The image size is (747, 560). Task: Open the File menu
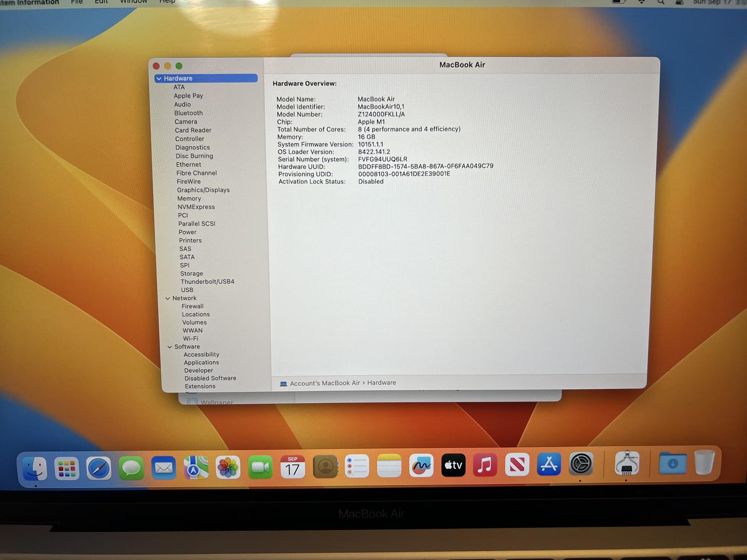click(77, 2)
